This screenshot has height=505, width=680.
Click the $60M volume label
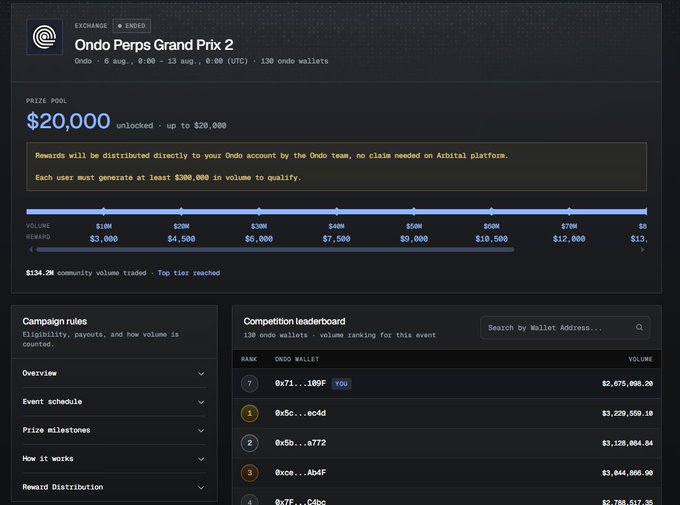point(491,226)
